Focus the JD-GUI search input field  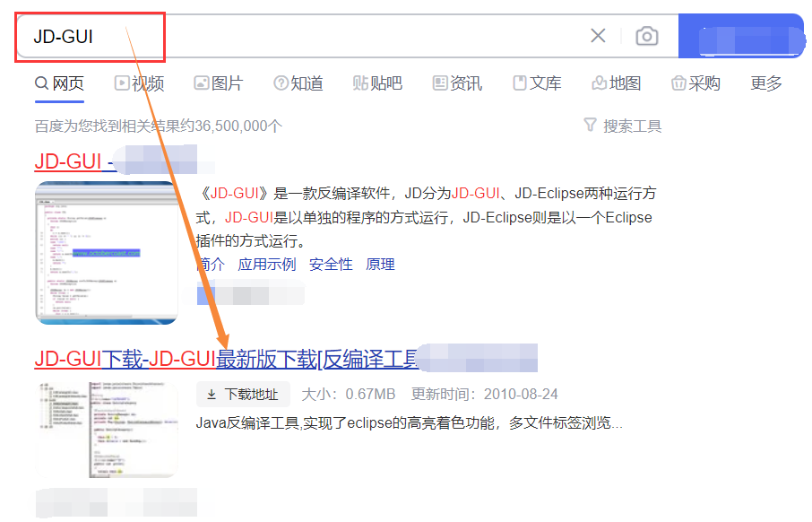pos(347,36)
